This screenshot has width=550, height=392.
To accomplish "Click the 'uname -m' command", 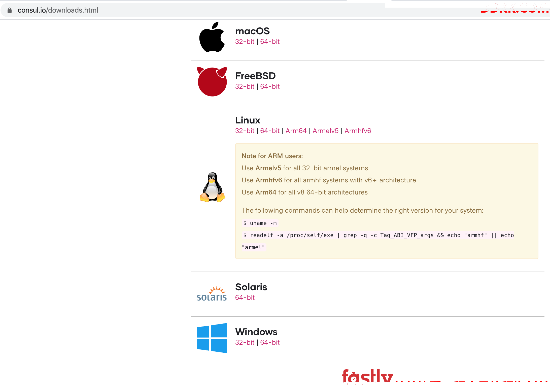I will tap(260, 223).
